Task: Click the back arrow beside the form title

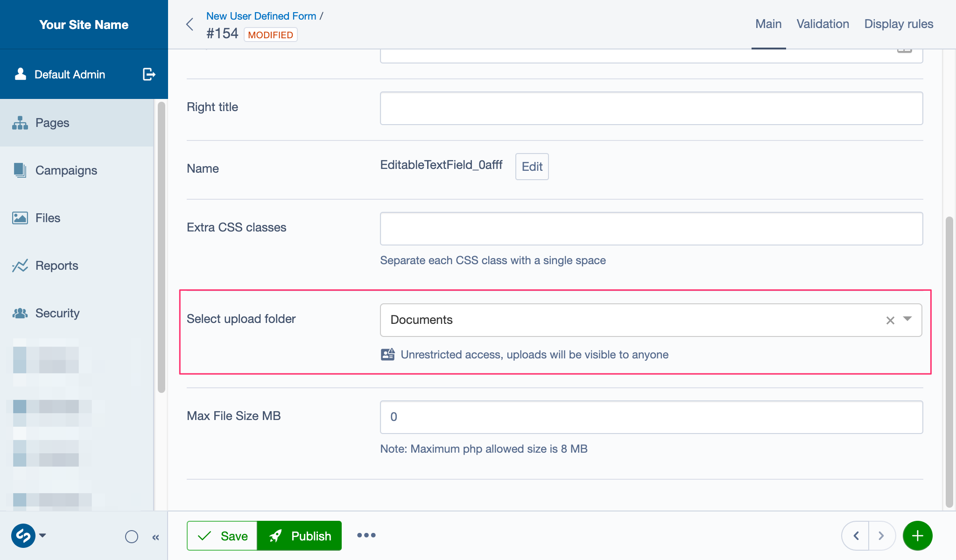Action: click(x=190, y=24)
